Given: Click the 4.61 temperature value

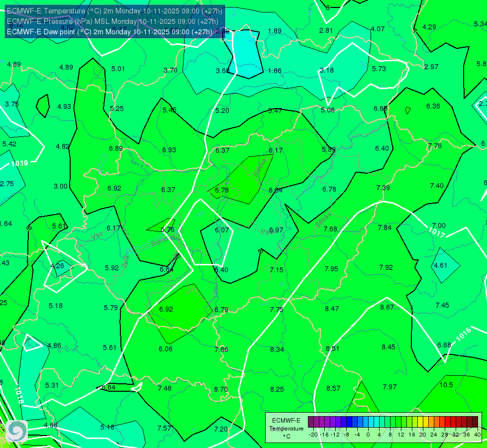Looking at the screenshot, I should coord(440,265).
